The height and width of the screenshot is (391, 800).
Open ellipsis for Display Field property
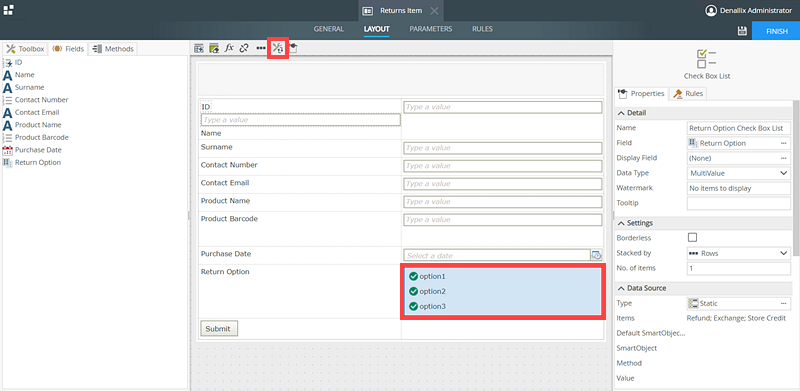[784, 158]
